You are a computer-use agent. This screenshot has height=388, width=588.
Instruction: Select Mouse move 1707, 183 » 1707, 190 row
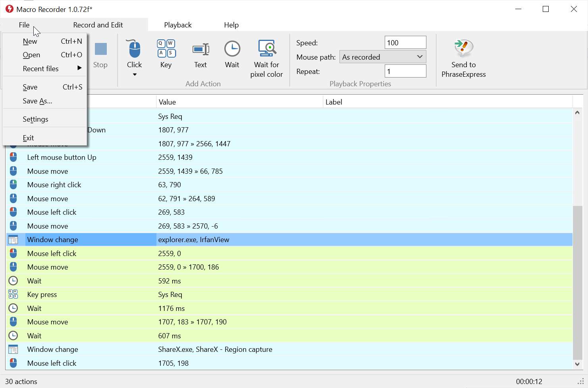coord(289,322)
